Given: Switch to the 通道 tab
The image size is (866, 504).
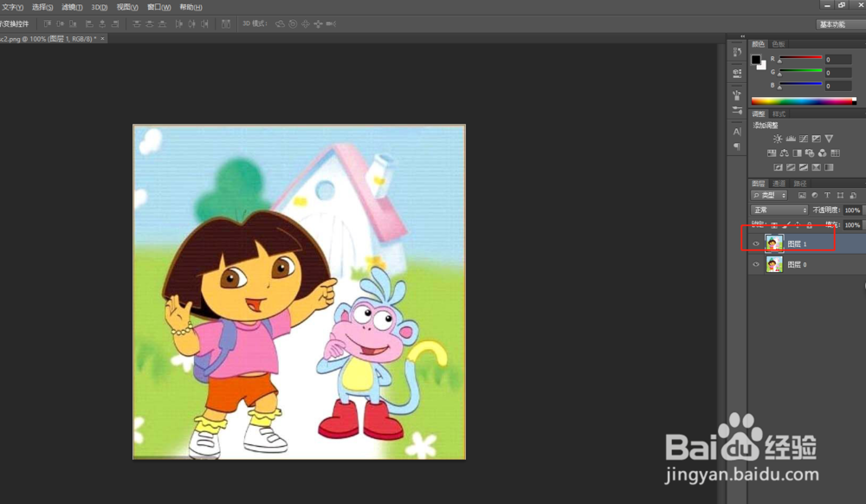Looking at the screenshot, I should pyautogui.click(x=779, y=184).
